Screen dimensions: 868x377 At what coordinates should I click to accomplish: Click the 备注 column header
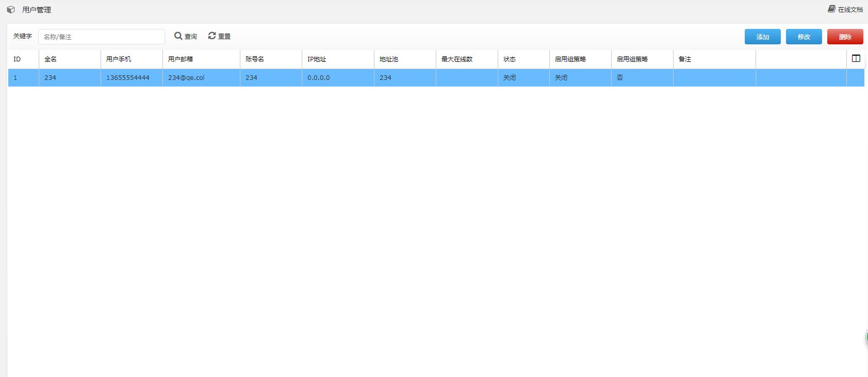[x=714, y=59]
